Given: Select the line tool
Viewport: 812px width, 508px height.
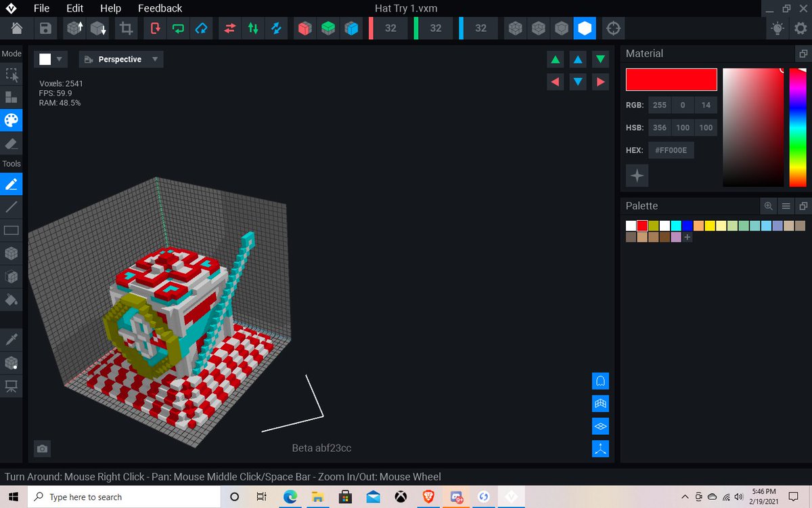Looking at the screenshot, I should tap(11, 207).
